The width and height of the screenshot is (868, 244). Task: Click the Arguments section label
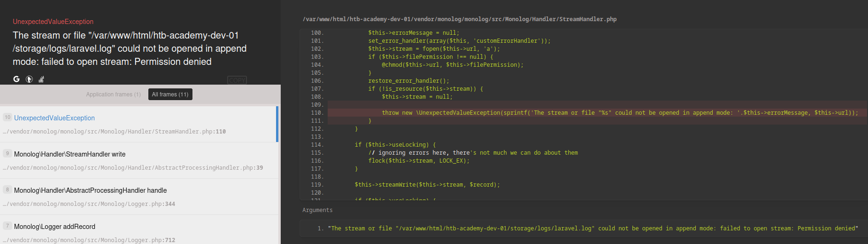point(317,210)
